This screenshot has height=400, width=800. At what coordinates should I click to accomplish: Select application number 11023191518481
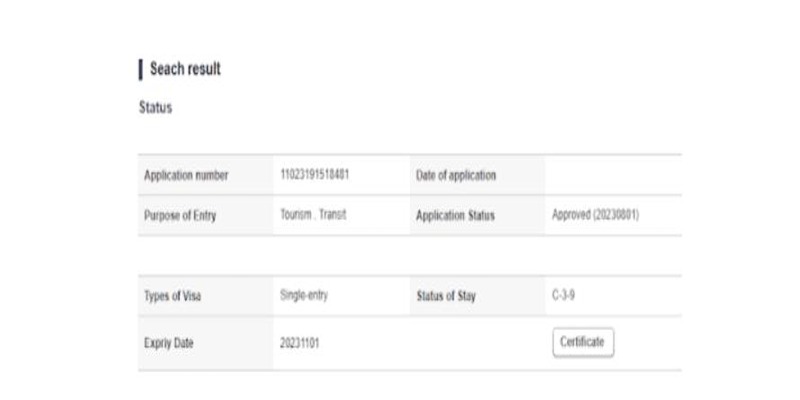click(x=314, y=175)
